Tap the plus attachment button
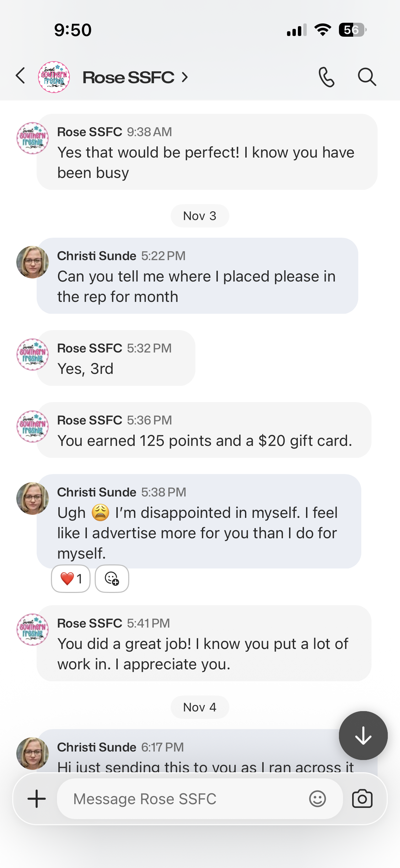Screen dimensions: 400x868 37,799
